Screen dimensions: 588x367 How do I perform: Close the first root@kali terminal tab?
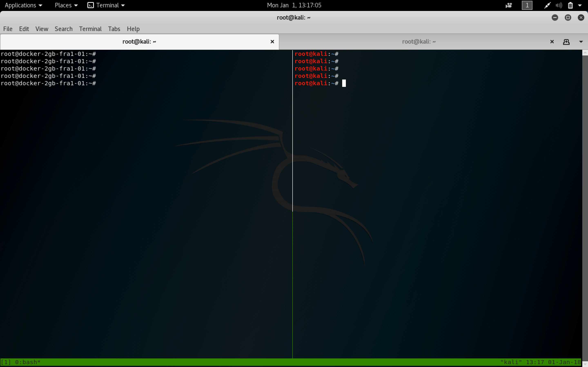272,42
